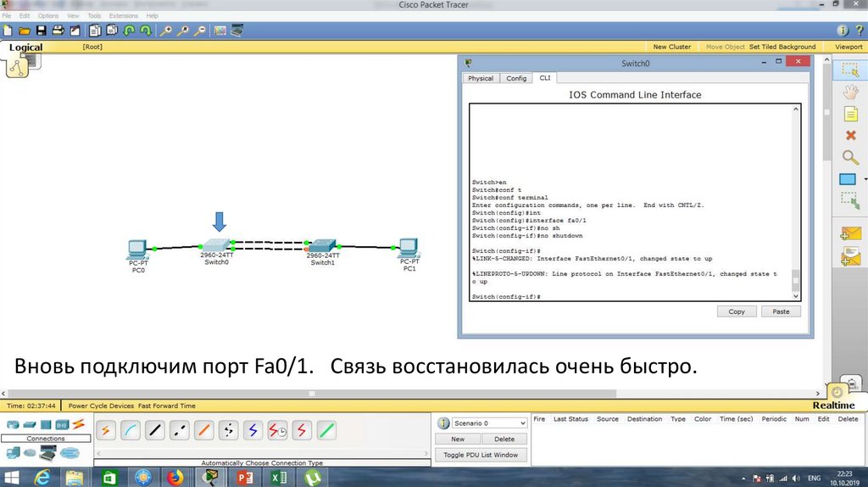The width and height of the screenshot is (868, 487).
Task: Open the File menu
Action: pos(7,15)
